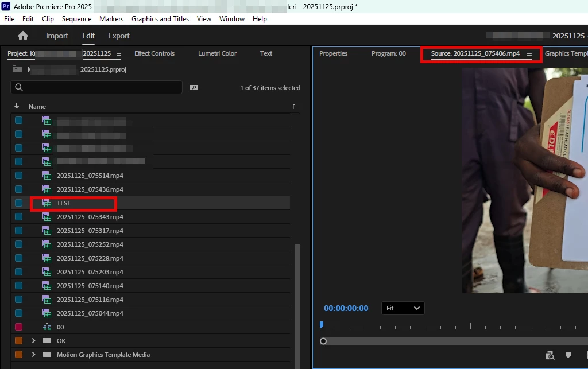588x369 pixels.
Task: Open the Project panel hamburger menu
Action: coord(118,53)
